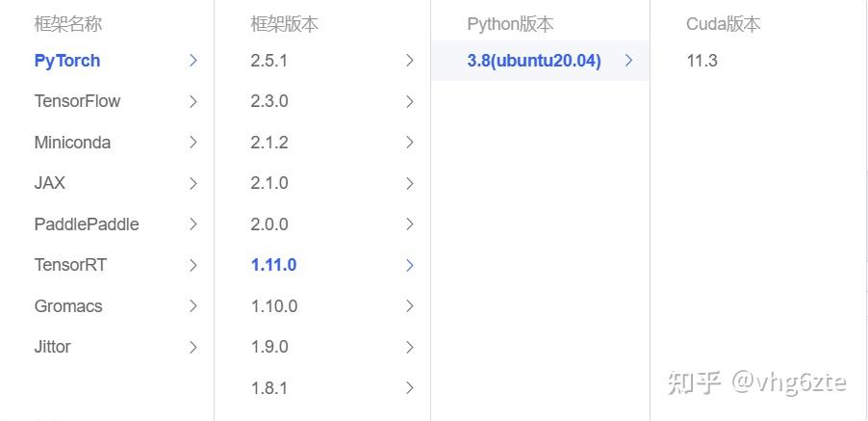
Task: Select Gromacs from the list
Action: (68, 306)
